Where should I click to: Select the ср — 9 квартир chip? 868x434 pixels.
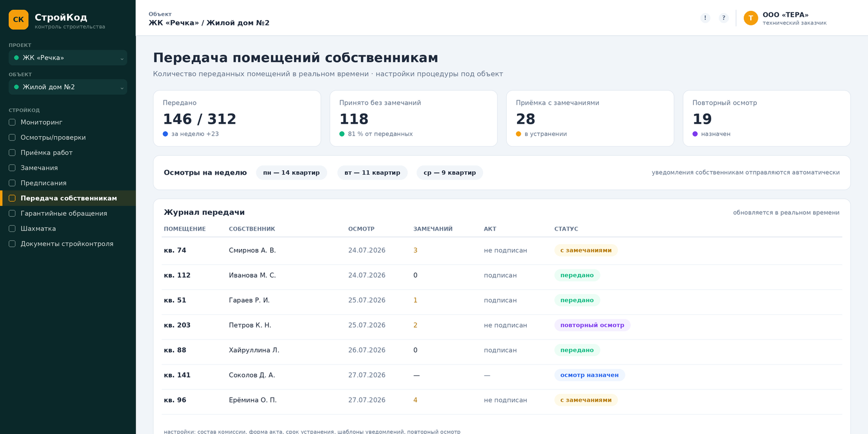(450, 173)
